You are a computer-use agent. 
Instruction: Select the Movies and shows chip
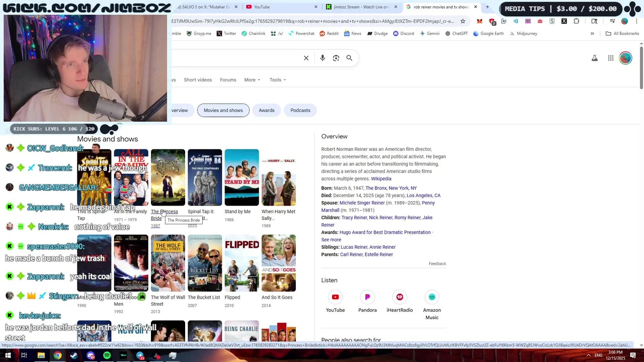point(223,111)
